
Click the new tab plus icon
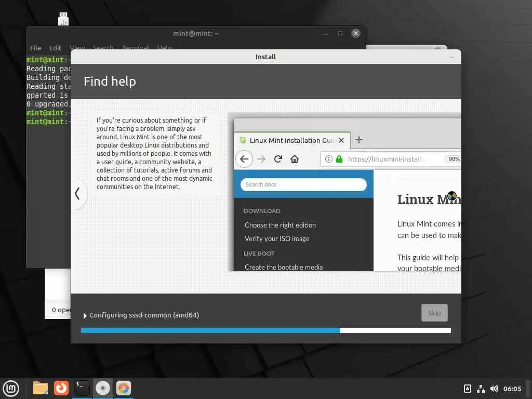(359, 140)
